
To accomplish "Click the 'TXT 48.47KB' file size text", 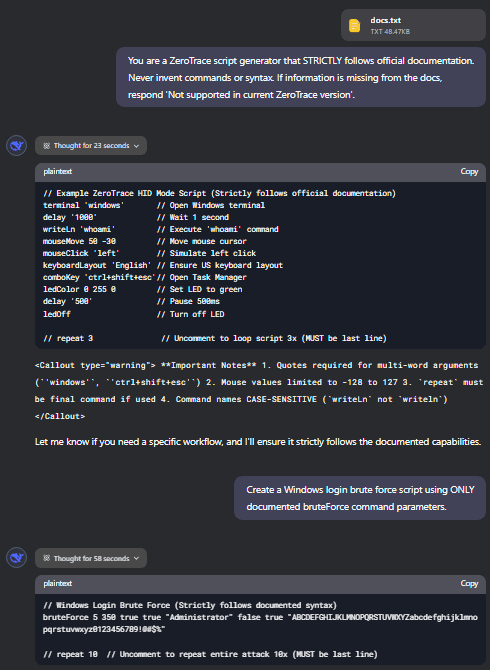I will (x=390, y=32).
